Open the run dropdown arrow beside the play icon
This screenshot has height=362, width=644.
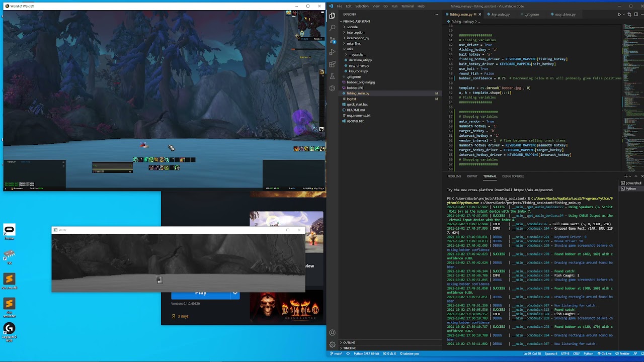point(624,15)
